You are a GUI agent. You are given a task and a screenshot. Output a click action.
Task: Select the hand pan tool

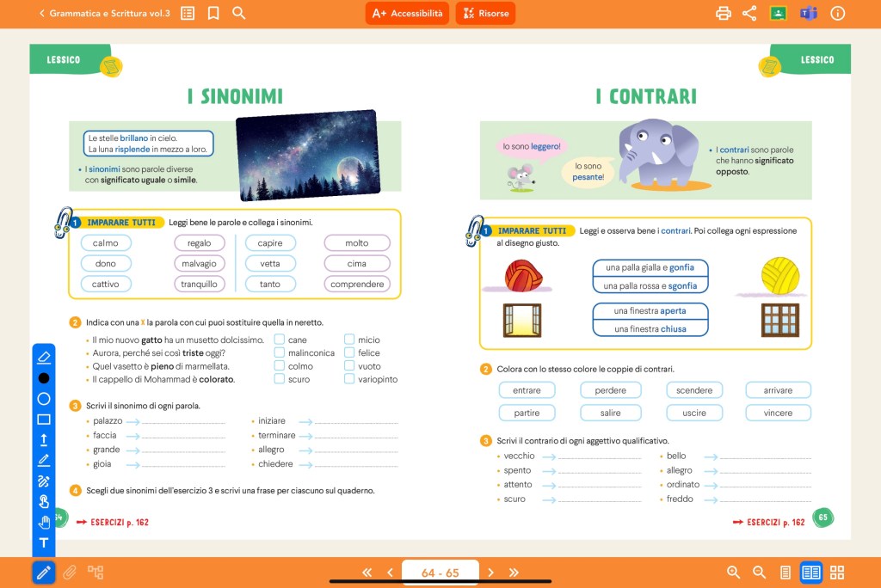tap(44, 523)
